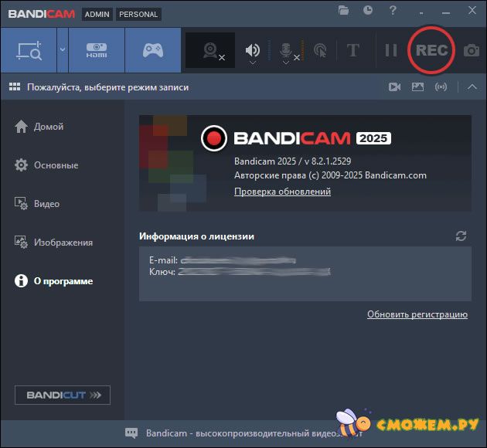Toggle the speaker sound recording
This screenshot has width=487, height=448.
pos(253,51)
